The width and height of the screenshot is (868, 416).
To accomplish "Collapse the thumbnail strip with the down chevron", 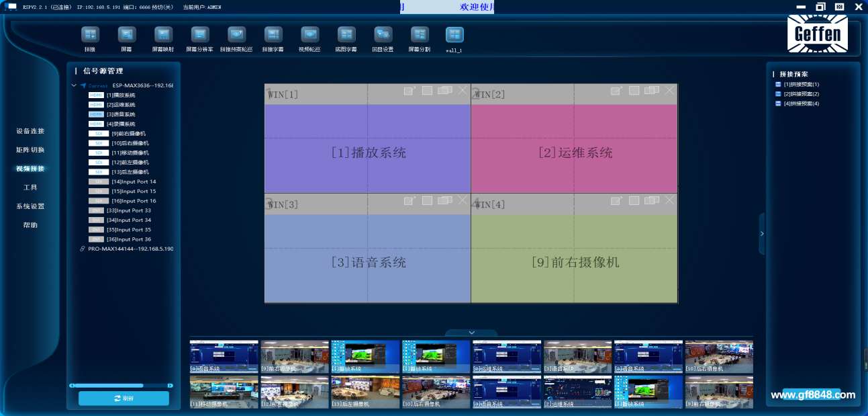I will click(x=471, y=333).
